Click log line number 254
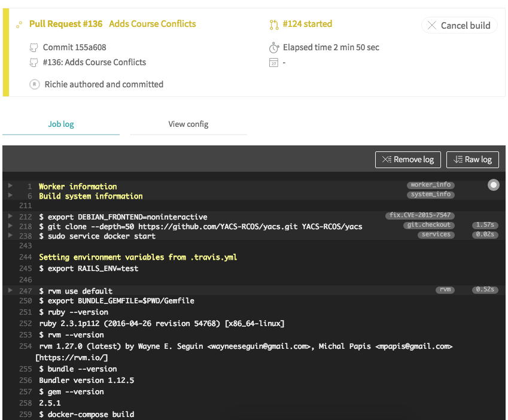508x420 pixels. tap(26, 346)
